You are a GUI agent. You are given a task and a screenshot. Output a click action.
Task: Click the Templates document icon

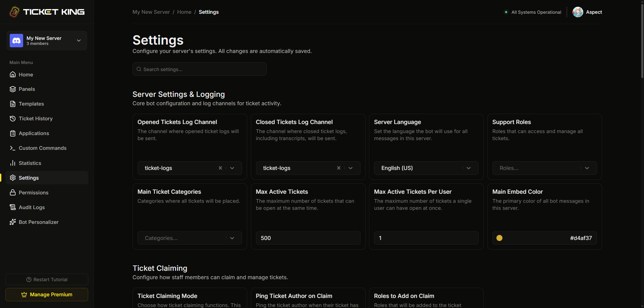13,104
